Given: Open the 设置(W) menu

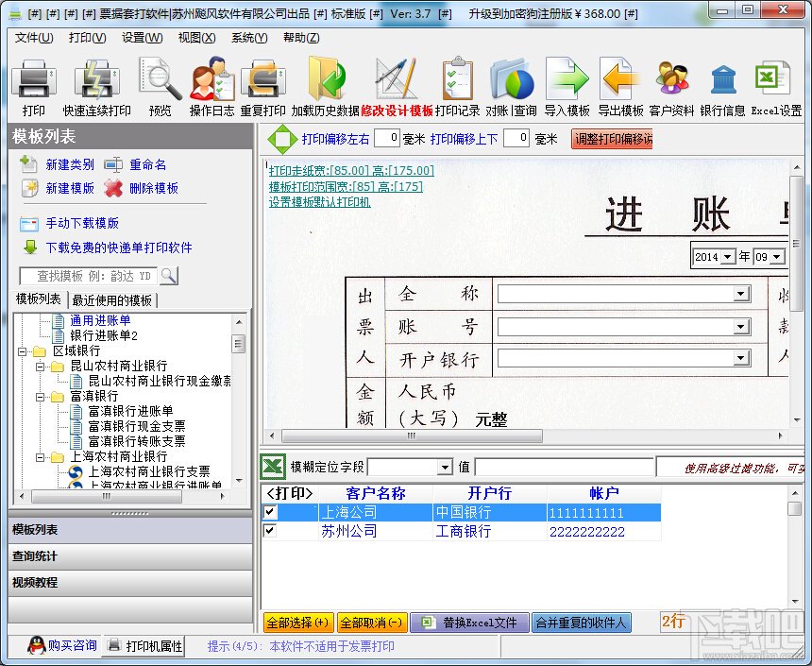Looking at the screenshot, I should (x=142, y=38).
